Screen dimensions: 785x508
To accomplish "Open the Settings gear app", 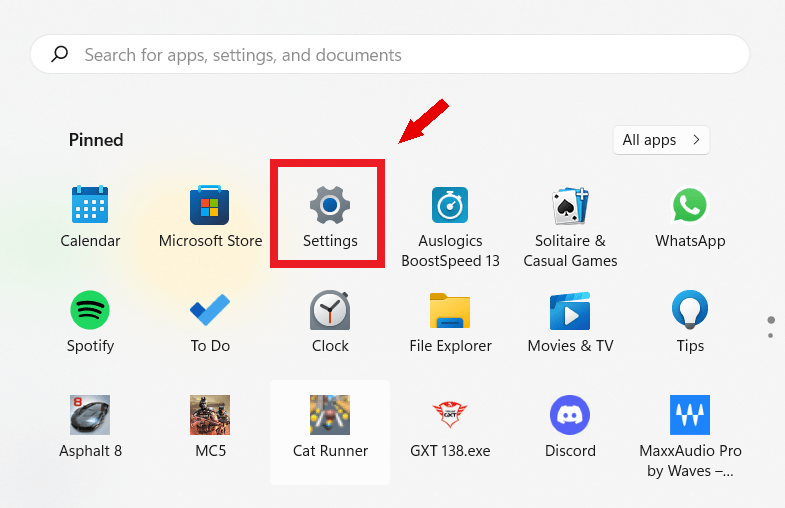I will click(x=330, y=217).
